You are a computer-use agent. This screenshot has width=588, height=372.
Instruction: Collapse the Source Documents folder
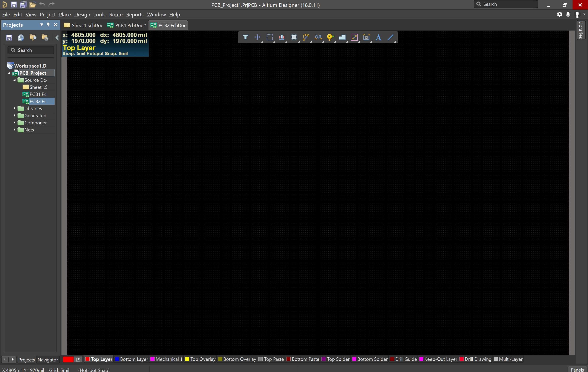point(14,80)
